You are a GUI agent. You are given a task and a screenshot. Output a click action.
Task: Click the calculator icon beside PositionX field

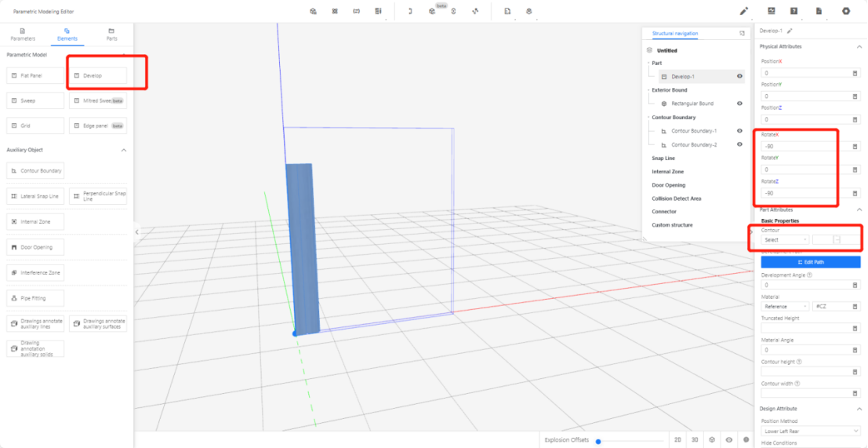[855, 73]
